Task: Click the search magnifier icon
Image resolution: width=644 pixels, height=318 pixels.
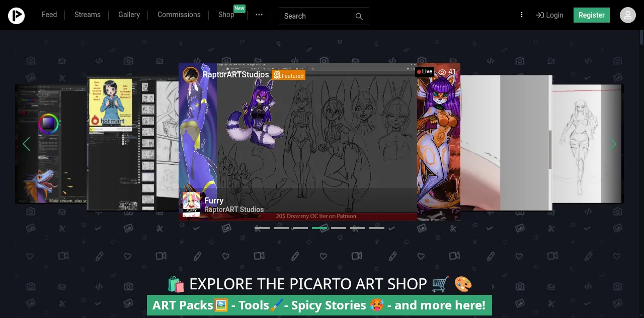Action: [x=359, y=16]
